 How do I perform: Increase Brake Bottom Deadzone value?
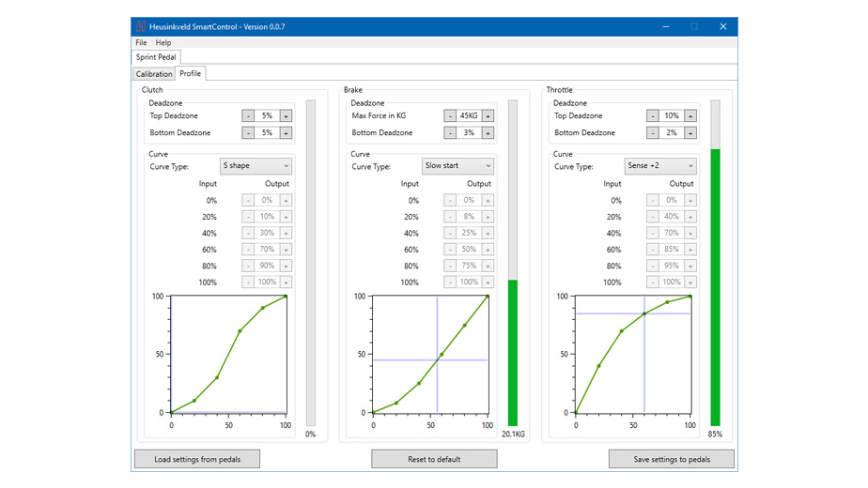point(488,133)
